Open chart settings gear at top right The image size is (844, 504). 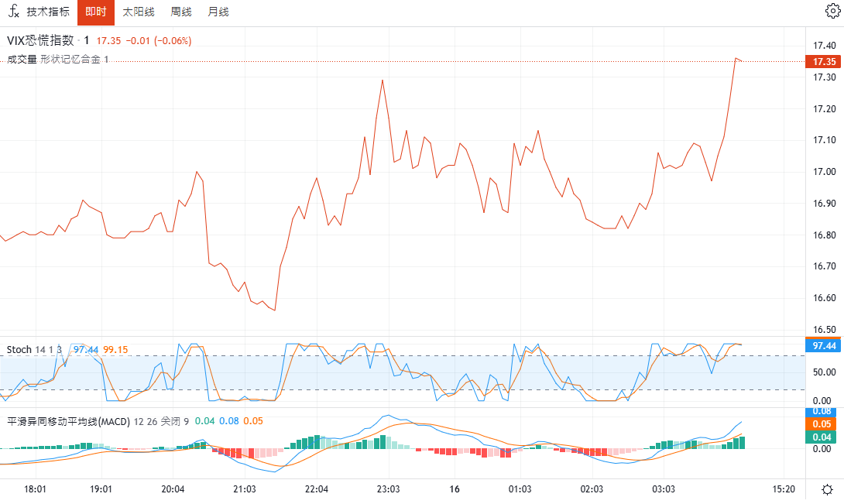tap(832, 11)
